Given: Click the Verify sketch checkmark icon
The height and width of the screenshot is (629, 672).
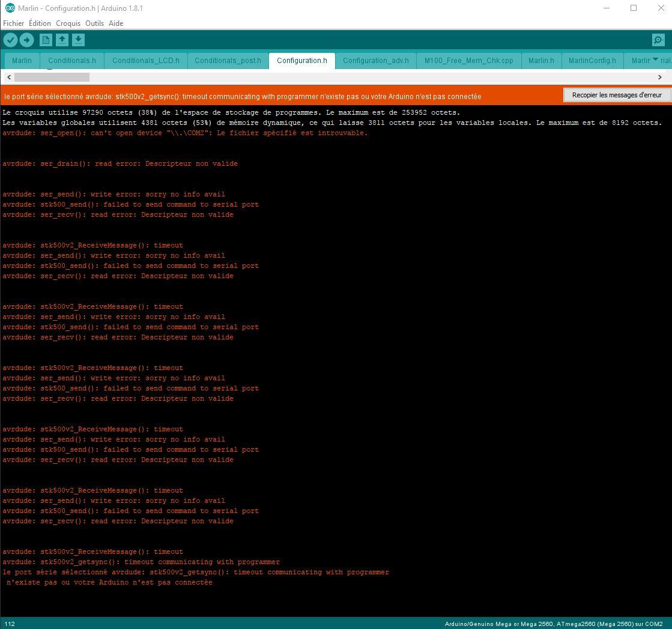Looking at the screenshot, I should [x=10, y=40].
